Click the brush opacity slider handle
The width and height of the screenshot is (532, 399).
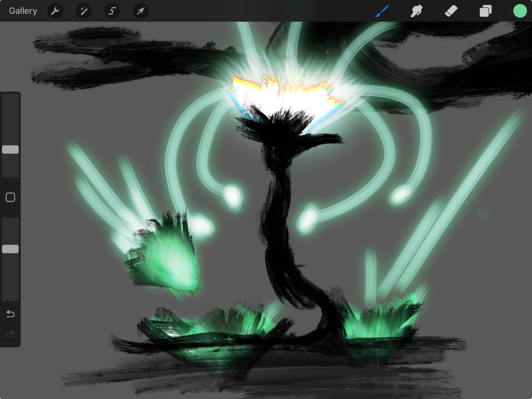[x=10, y=249]
